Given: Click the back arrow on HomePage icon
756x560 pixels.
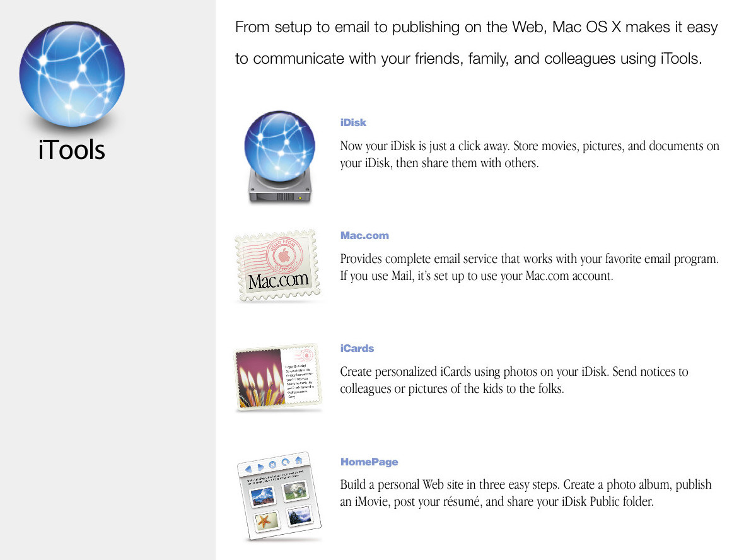Looking at the screenshot, I should click(248, 469).
